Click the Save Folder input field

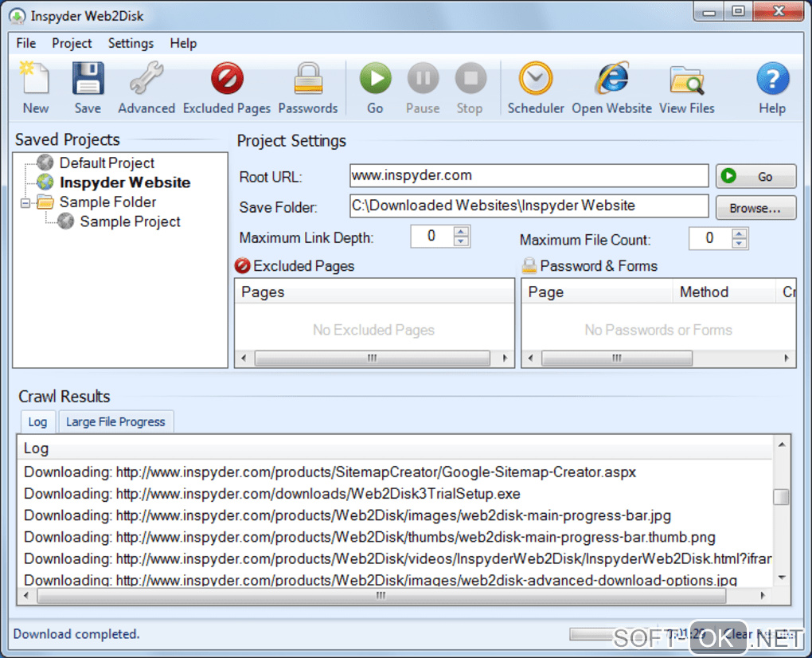coord(529,206)
